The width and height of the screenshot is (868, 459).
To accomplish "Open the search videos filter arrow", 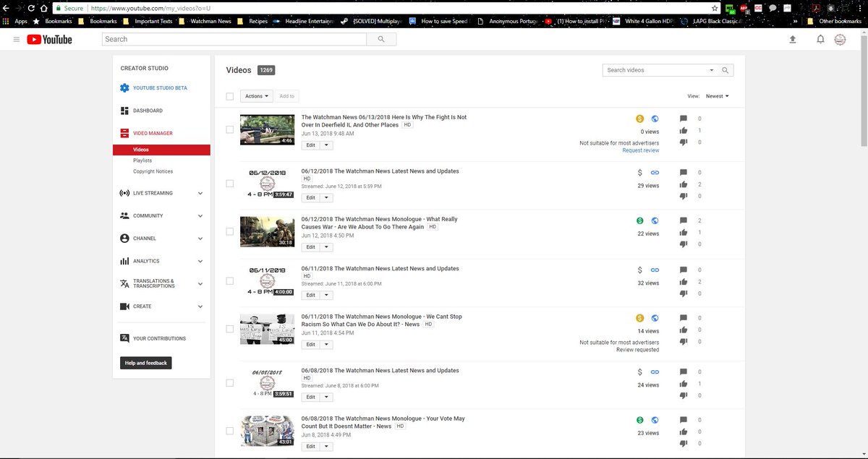I will pyautogui.click(x=712, y=70).
